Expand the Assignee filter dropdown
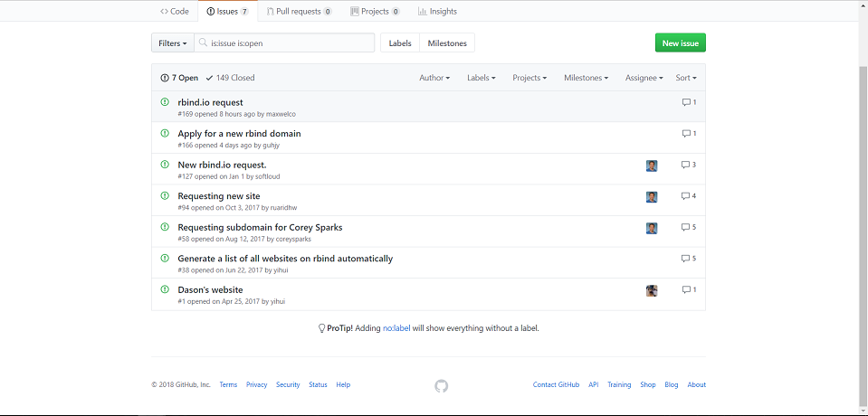The width and height of the screenshot is (868, 416). pos(644,78)
